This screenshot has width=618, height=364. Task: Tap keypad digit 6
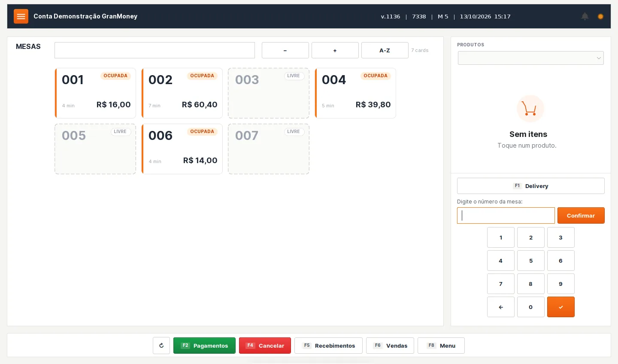(561, 261)
